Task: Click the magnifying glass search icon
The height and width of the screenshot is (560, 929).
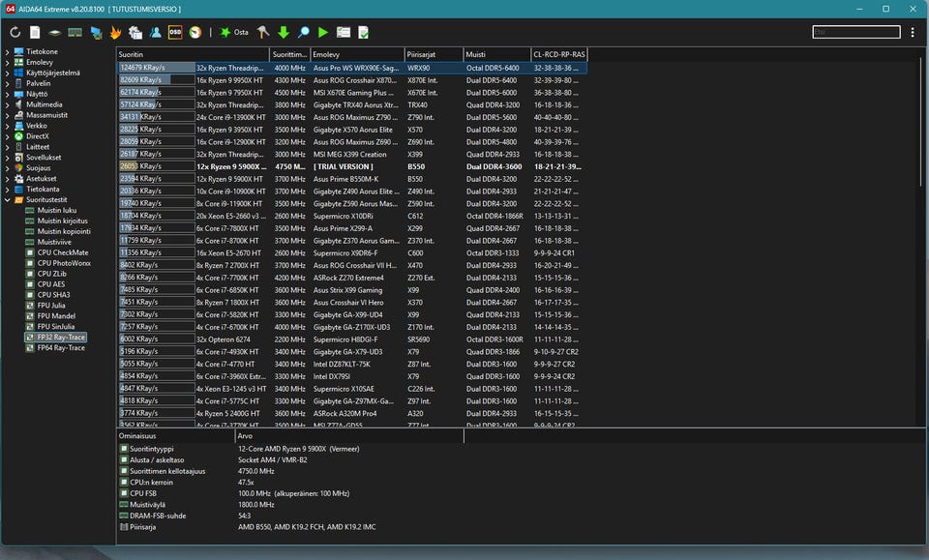Action: click(304, 32)
